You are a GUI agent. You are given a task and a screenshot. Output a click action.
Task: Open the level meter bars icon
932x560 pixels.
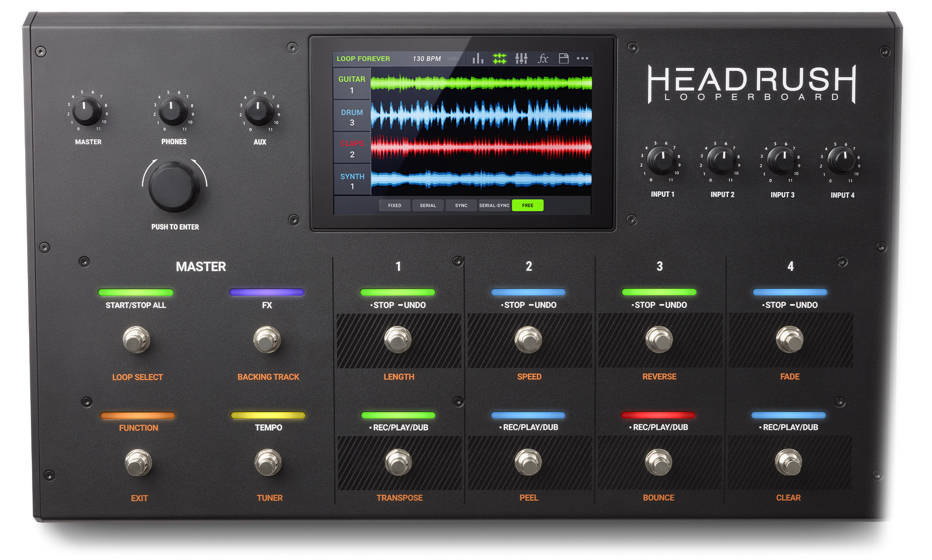pyautogui.click(x=477, y=59)
